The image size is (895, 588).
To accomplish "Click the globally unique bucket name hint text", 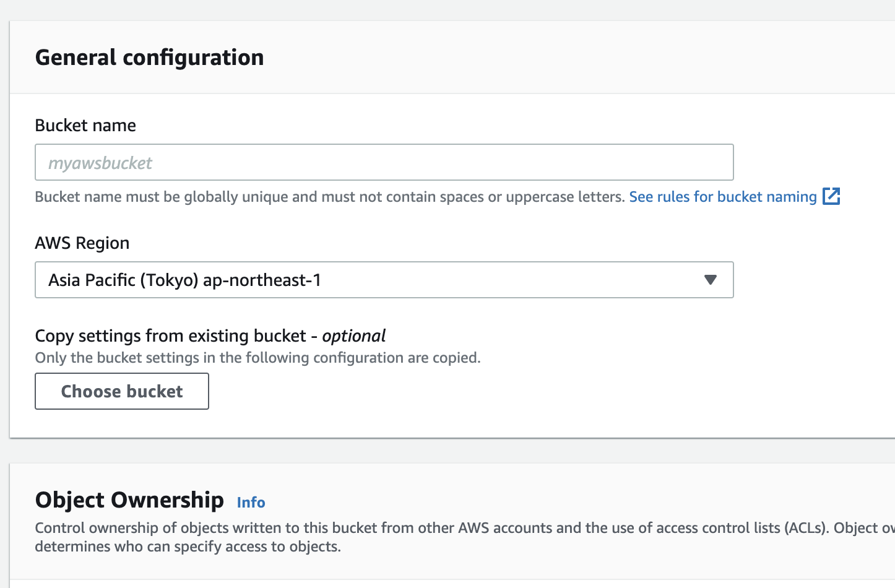I will coord(329,197).
